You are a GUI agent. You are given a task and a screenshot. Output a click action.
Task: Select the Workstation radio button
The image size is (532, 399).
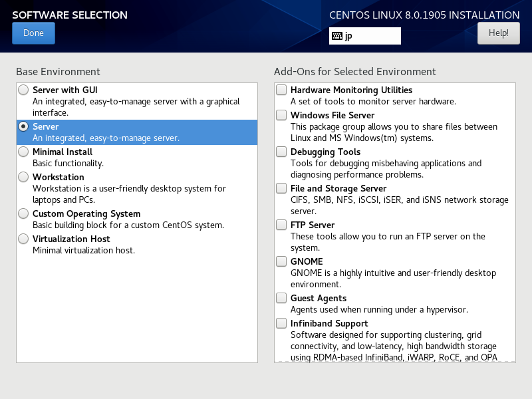[x=23, y=177]
